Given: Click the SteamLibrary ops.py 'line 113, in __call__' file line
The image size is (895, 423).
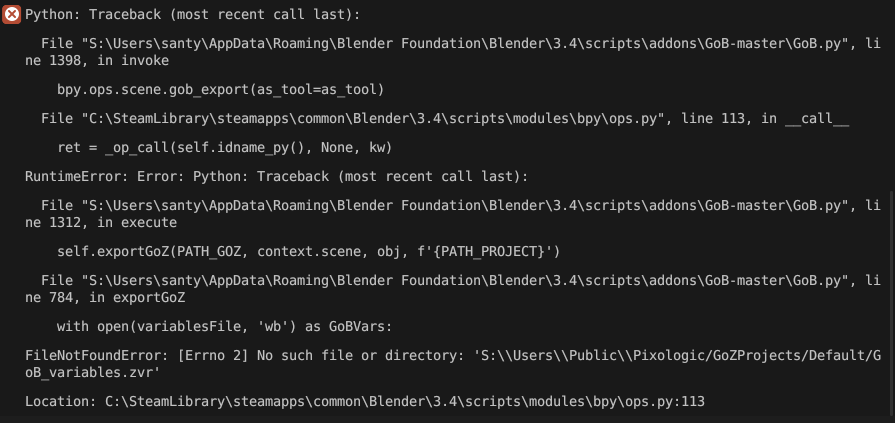Looking at the screenshot, I should [x=445, y=119].
